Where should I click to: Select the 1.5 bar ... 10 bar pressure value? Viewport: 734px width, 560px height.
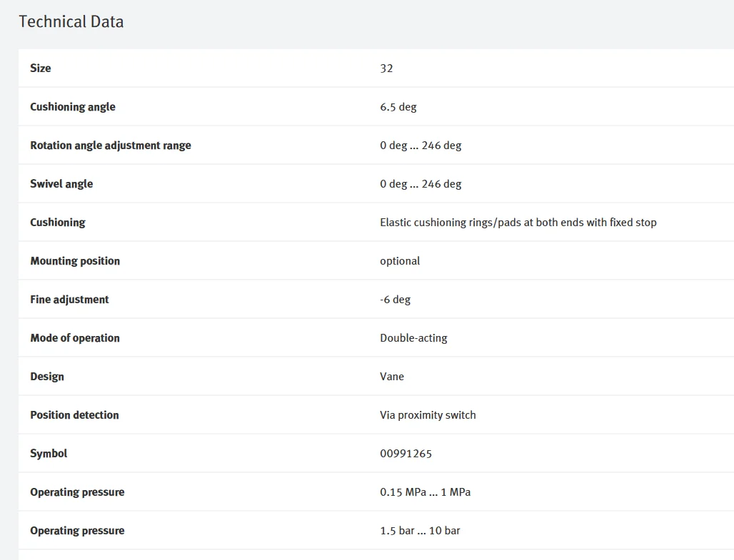point(420,531)
